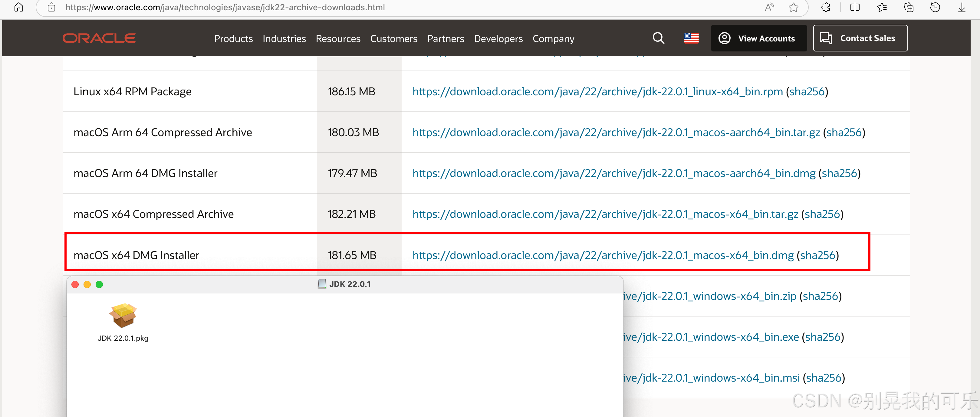This screenshot has width=980, height=417.
Task: Open the downloads icon in toolbar
Action: 962,7
